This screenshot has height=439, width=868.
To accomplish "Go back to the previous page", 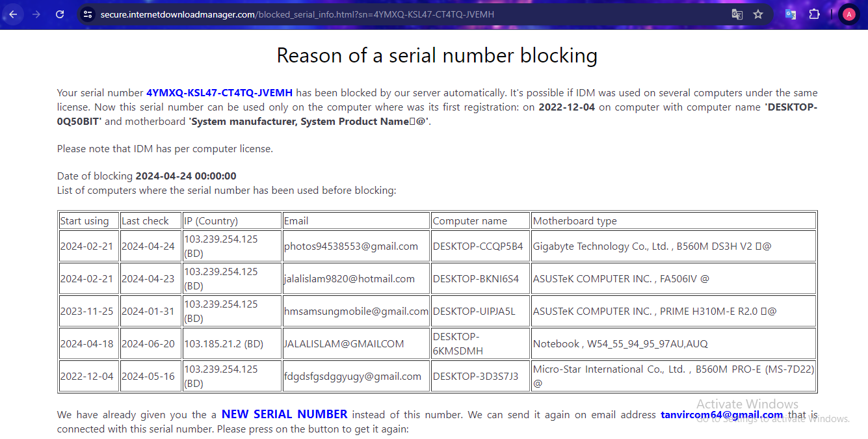I will click(x=13, y=14).
